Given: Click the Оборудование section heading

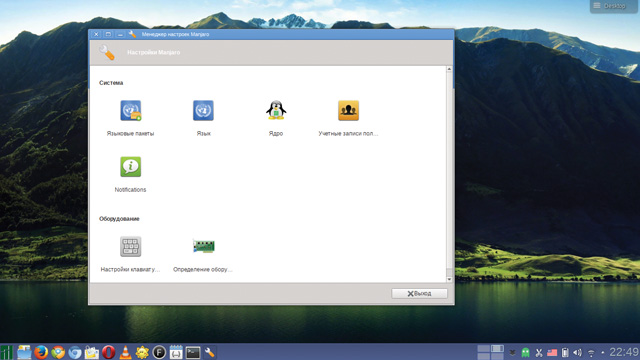Looking at the screenshot, I should pos(119,219).
